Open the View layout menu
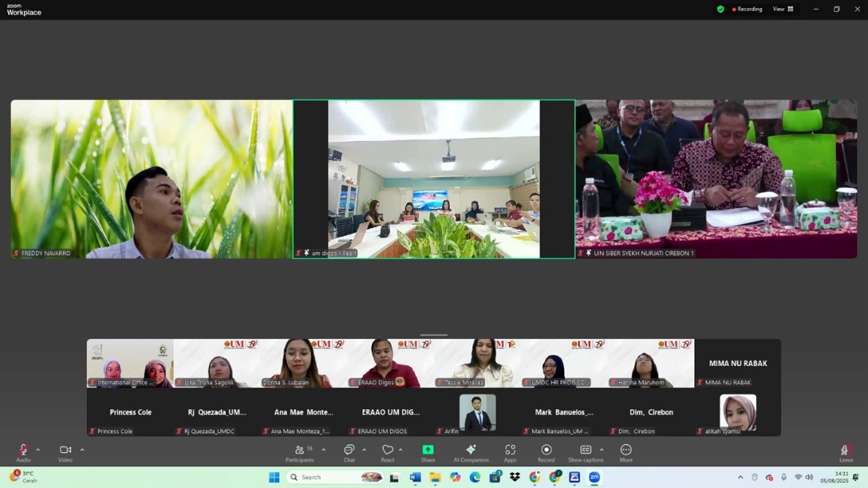 click(783, 9)
